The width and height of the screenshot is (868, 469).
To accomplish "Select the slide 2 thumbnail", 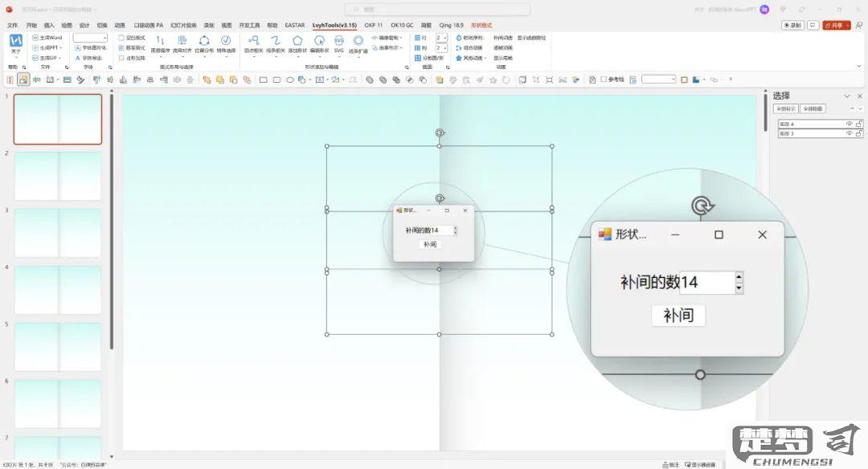I will tap(58, 176).
